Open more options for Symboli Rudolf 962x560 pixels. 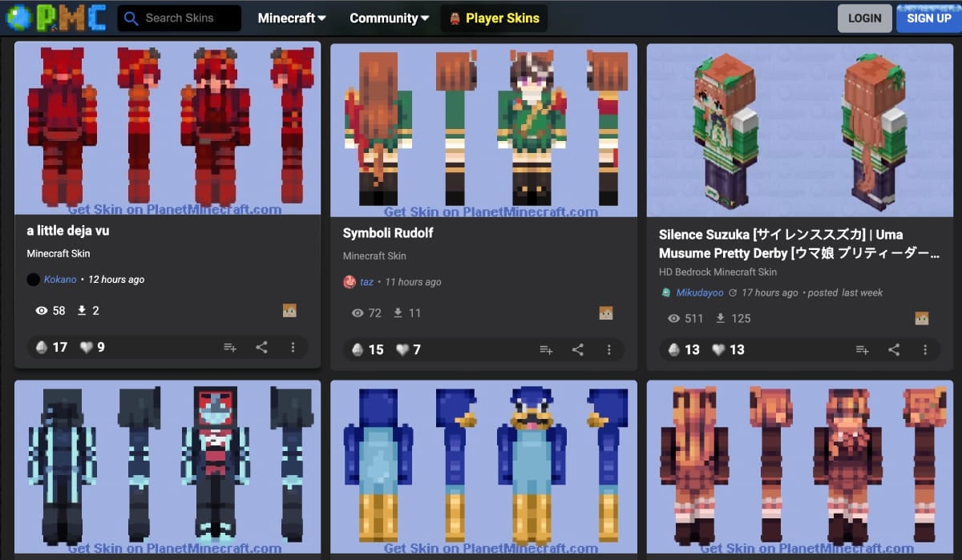click(608, 349)
